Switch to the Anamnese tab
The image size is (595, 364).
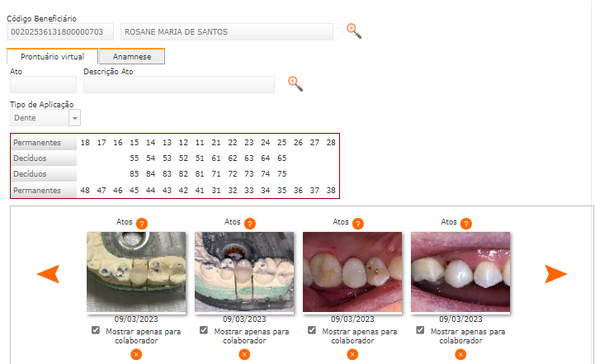[x=132, y=57]
